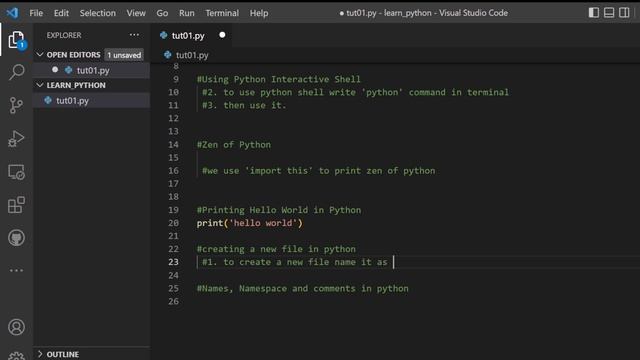The image size is (640, 360).
Task: Click the VS Code logo icon
Action: click(x=12, y=13)
